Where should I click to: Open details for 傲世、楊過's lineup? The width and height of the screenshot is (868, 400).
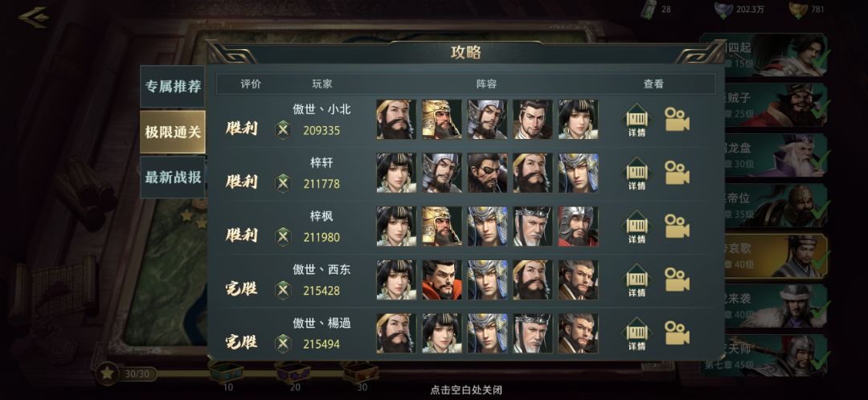coord(637,333)
